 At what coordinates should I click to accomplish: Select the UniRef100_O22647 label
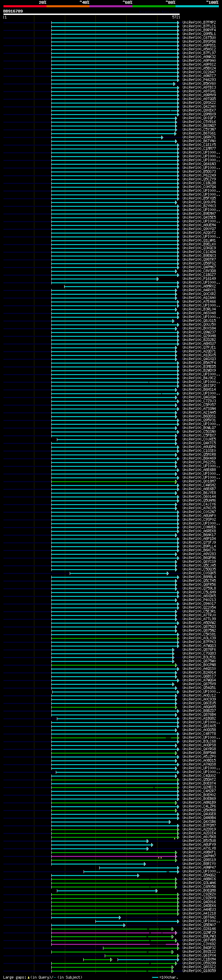(199, 72)
